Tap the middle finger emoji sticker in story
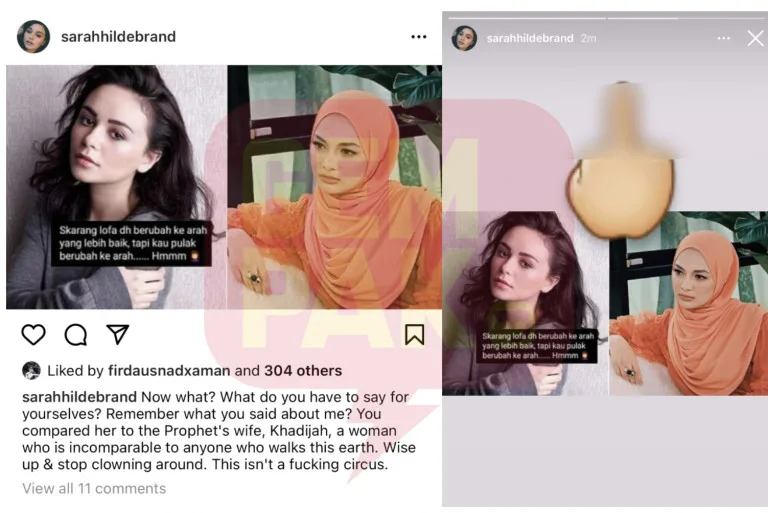Image resolution: width=768 pixels, height=513 pixels. coord(621,160)
